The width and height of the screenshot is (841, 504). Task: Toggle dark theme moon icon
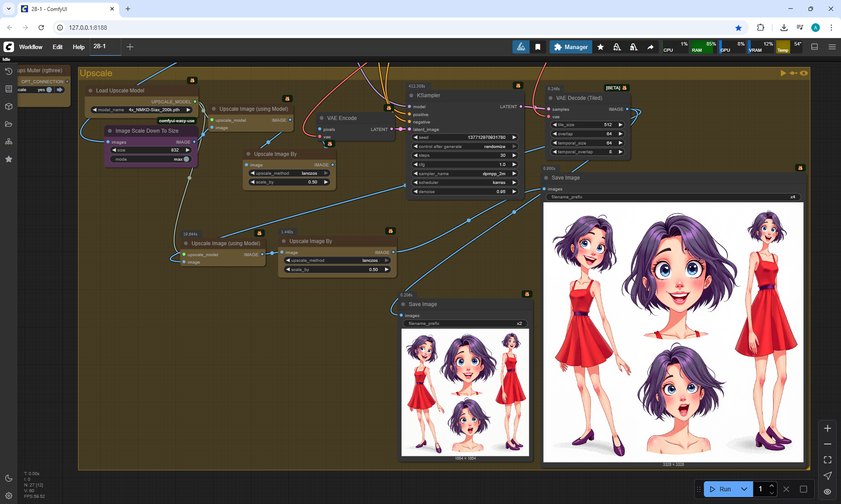[x=8, y=478]
